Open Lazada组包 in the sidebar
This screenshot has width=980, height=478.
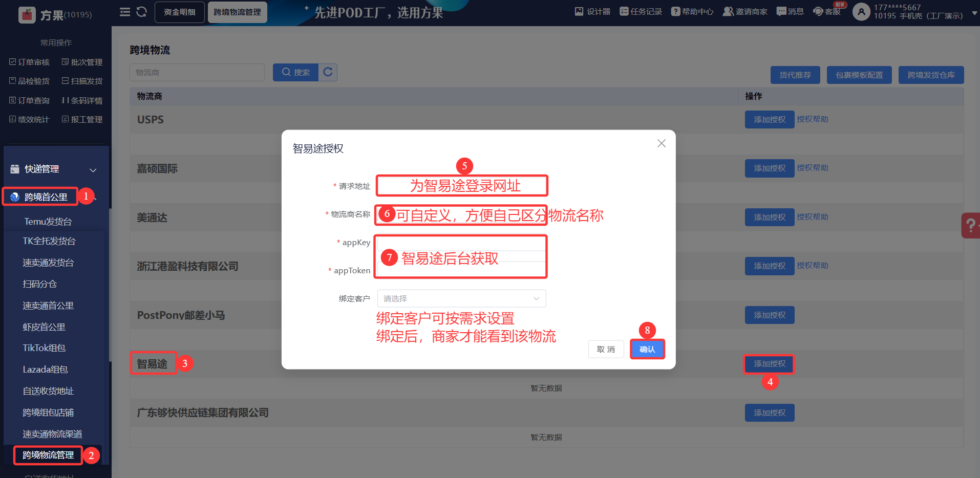coord(45,370)
